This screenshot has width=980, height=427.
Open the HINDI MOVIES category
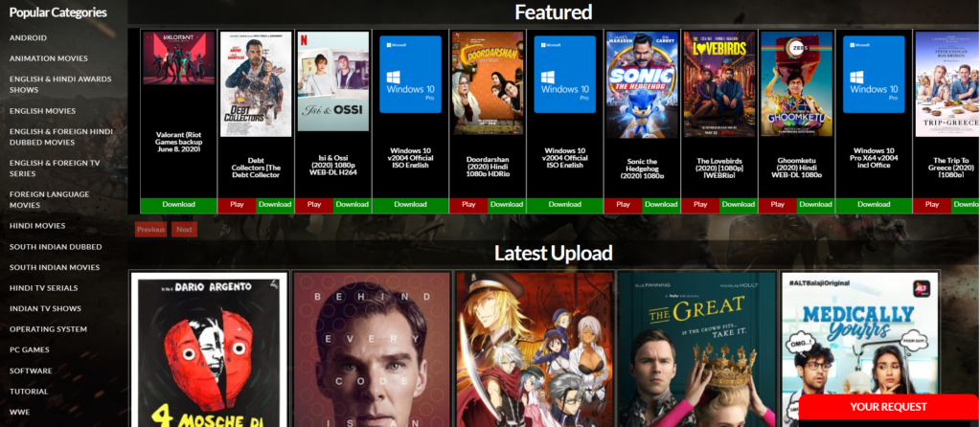coord(37,226)
